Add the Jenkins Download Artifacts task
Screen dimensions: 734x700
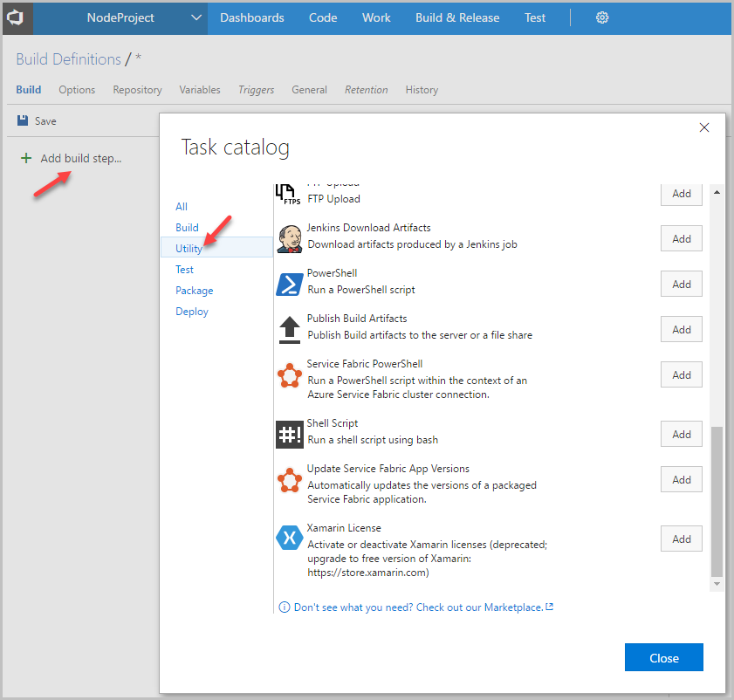pos(682,239)
